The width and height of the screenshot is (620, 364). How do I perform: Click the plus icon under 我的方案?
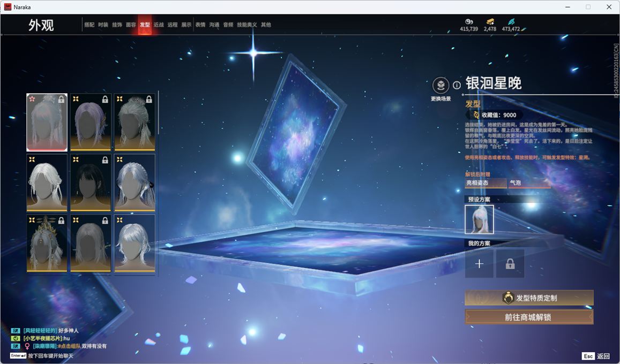coord(479,263)
